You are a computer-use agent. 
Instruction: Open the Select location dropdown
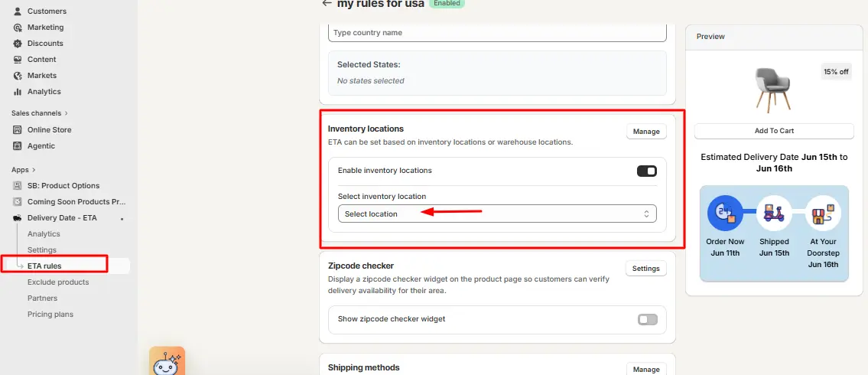497,214
